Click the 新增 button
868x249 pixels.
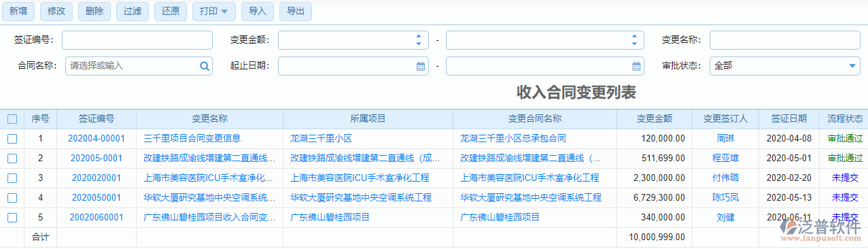[x=18, y=12]
